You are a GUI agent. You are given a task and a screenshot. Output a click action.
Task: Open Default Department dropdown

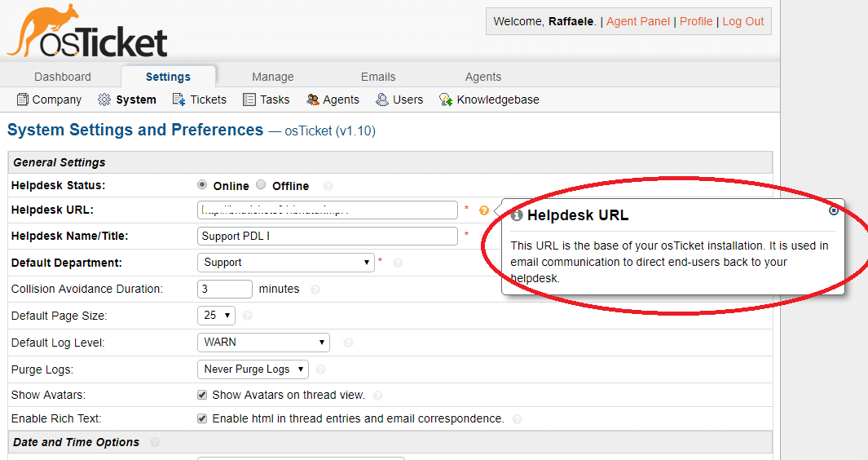pos(285,262)
